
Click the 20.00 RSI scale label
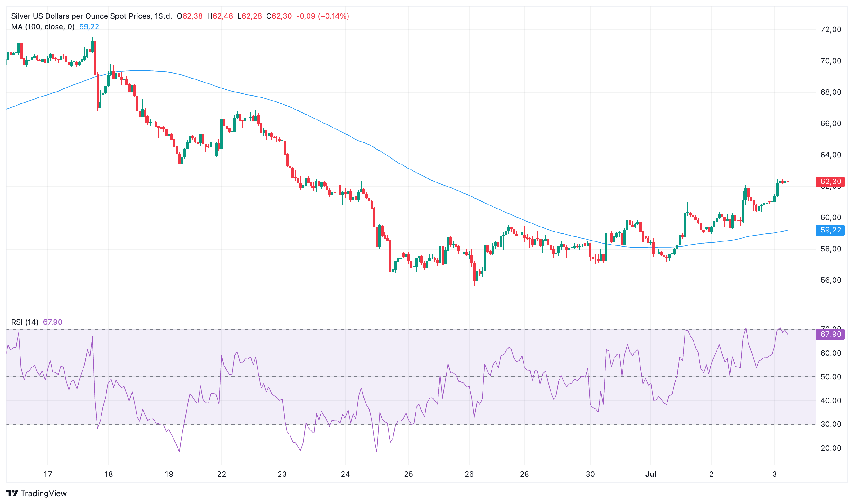[x=830, y=448]
